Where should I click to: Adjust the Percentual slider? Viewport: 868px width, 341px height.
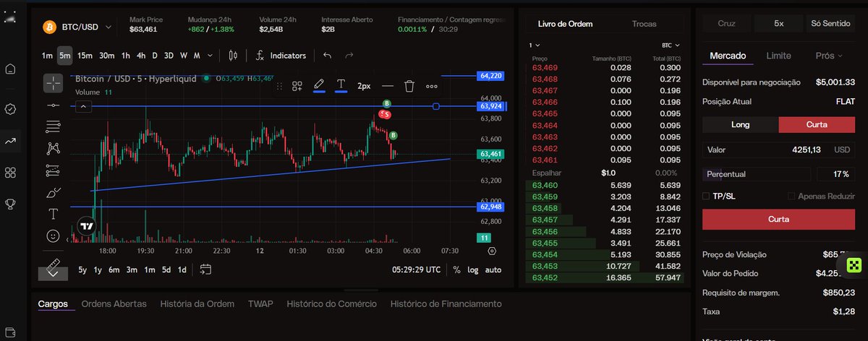click(x=757, y=174)
